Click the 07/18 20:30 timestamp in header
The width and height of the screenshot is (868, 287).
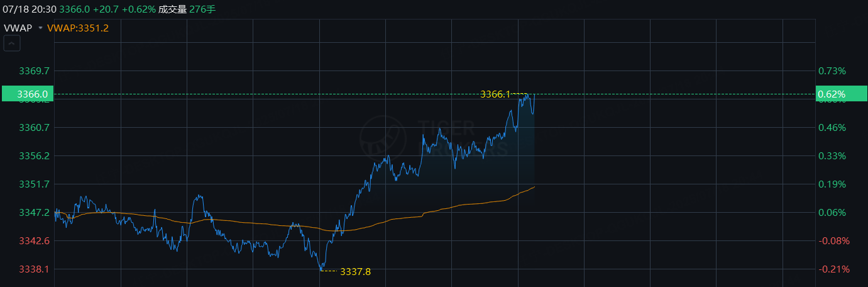(x=28, y=9)
